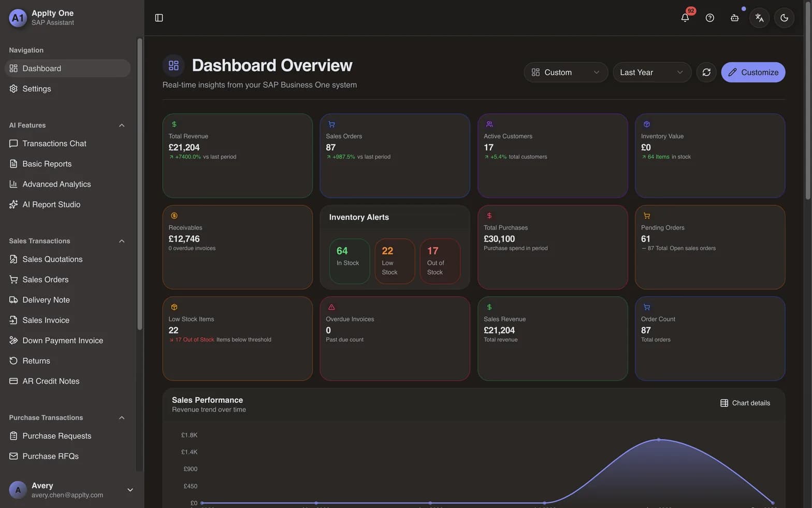This screenshot has height=508, width=812.
Task: Select the 22 Low Stock alert tile
Action: click(395, 261)
